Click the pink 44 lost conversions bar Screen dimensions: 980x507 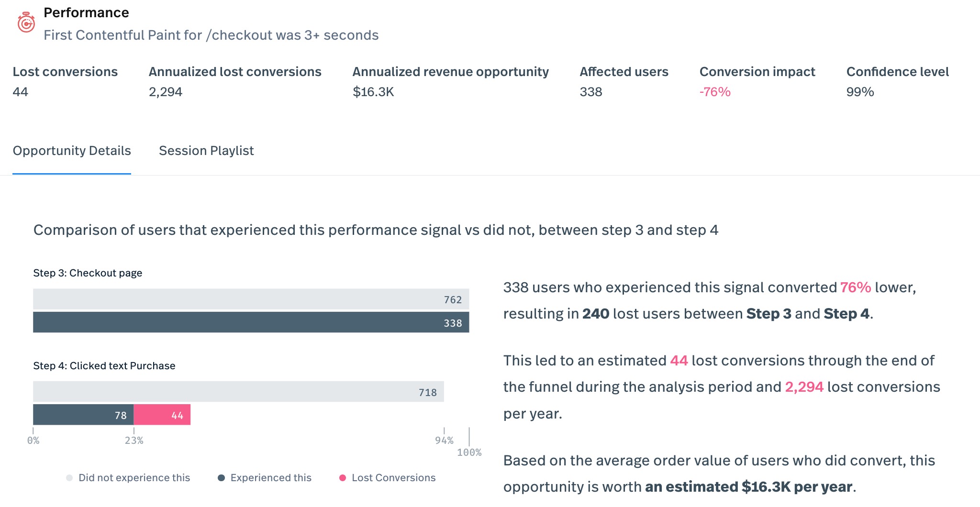[x=162, y=415]
